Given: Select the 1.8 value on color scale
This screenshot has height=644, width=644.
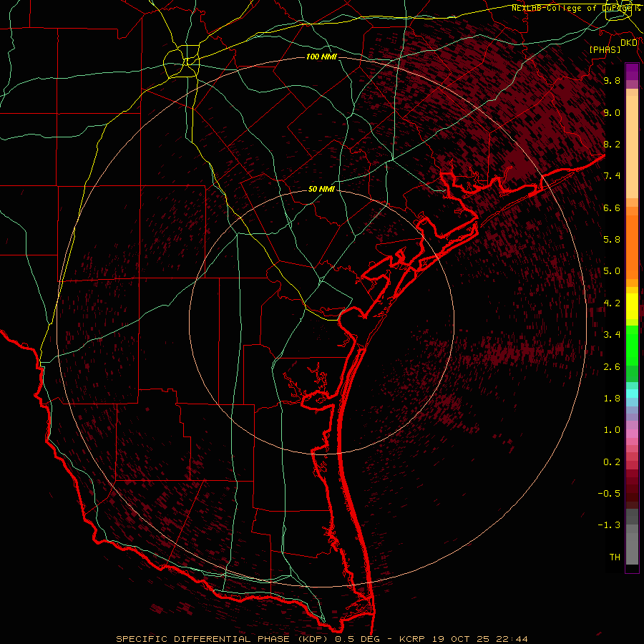Looking at the screenshot, I should pos(612,399).
